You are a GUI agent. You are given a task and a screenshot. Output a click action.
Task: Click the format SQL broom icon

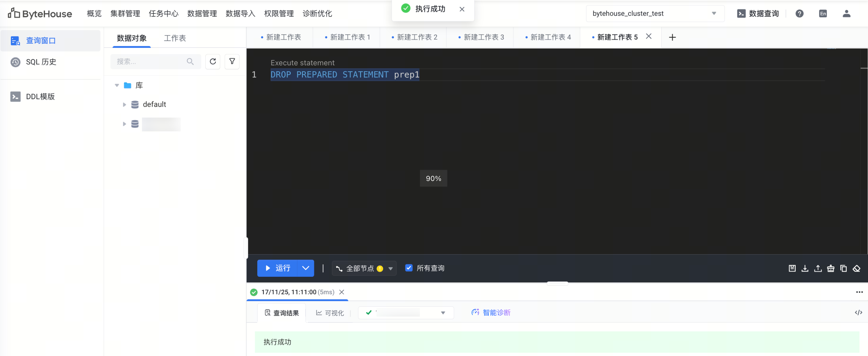(x=831, y=268)
